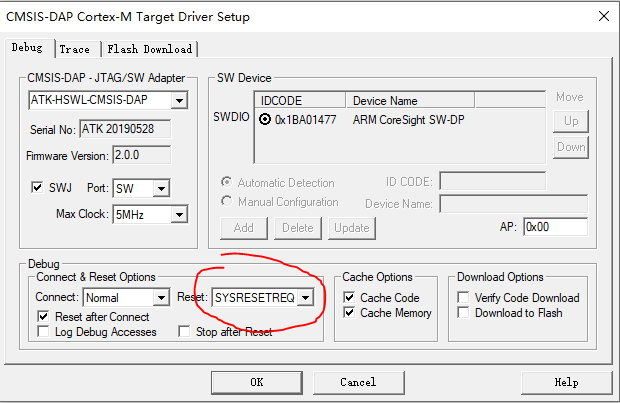Image resolution: width=620 pixels, height=403 pixels.
Task: Toggle the SWJ checkbox
Action: (37, 187)
